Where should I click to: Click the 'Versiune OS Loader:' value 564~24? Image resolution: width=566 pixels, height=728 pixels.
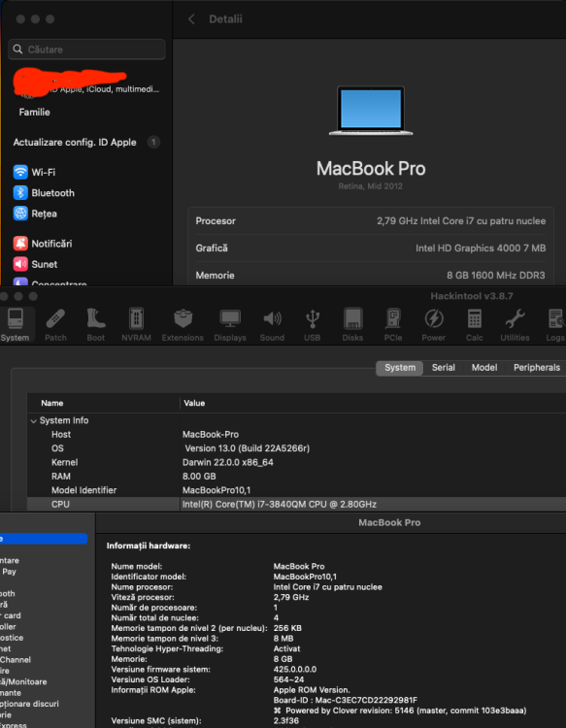(x=288, y=679)
